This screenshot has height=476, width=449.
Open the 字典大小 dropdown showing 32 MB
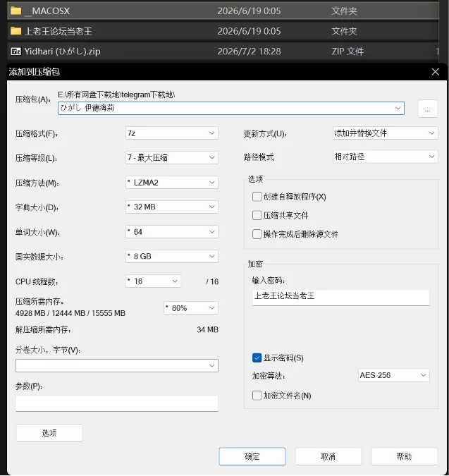pos(172,207)
